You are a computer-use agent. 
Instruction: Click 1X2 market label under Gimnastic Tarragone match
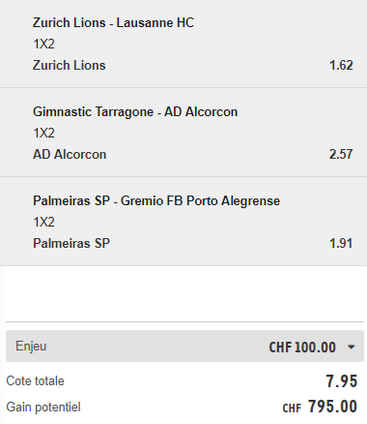[44, 133]
